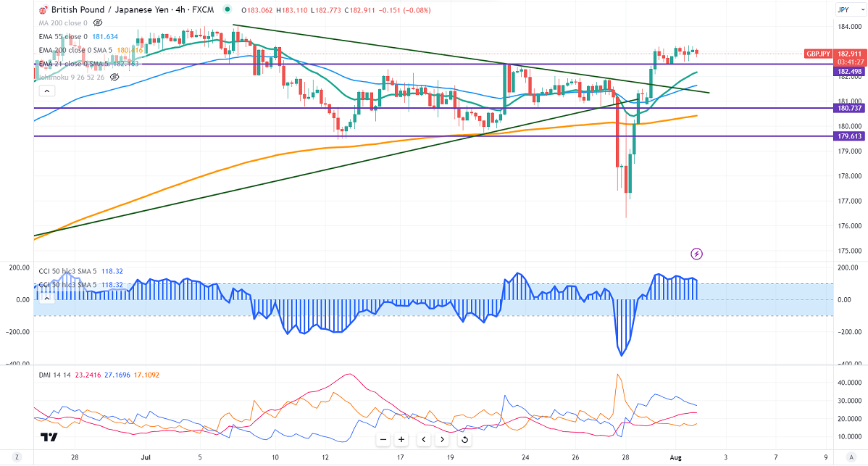Move chart left with the left arrow
The image size is (868, 466).
(x=423, y=439)
